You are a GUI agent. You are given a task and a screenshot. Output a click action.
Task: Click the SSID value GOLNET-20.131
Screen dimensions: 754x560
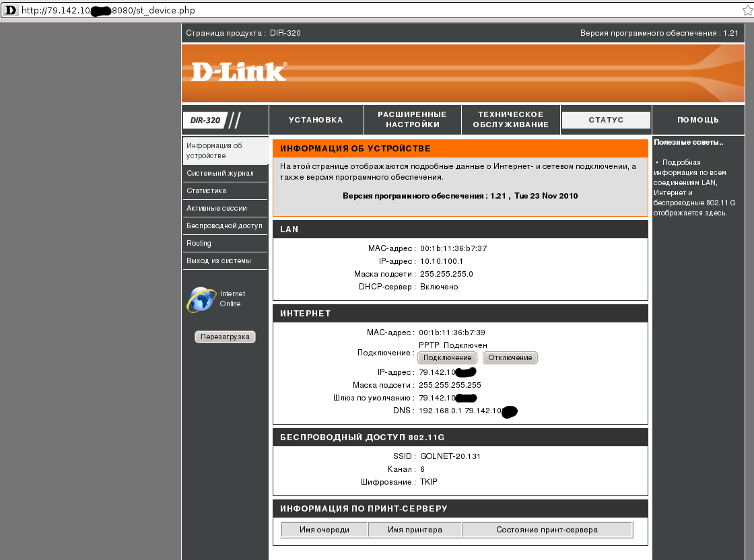click(x=450, y=456)
